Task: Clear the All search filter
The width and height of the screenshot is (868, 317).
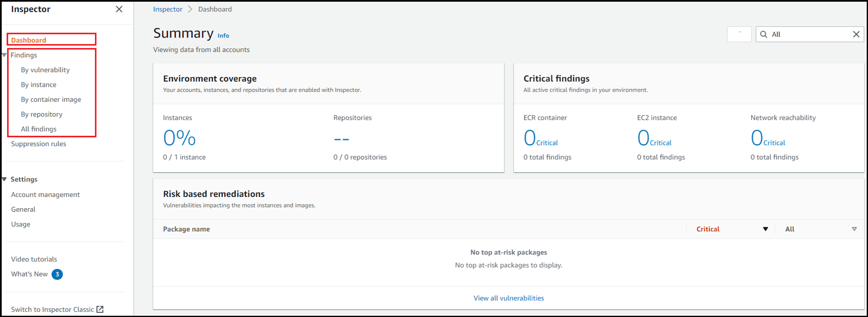Action: point(856,34)
